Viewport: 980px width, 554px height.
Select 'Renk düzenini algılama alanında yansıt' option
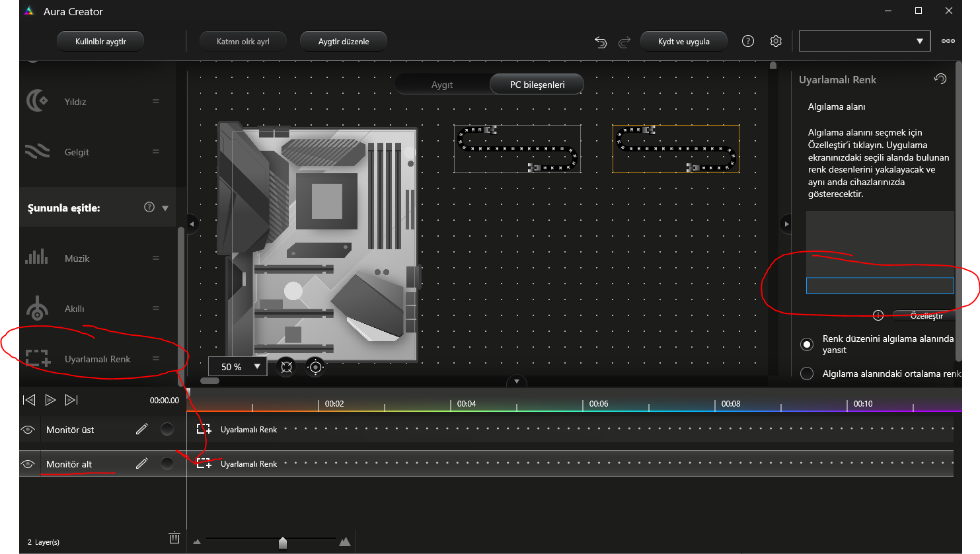[x=807, y=344]
